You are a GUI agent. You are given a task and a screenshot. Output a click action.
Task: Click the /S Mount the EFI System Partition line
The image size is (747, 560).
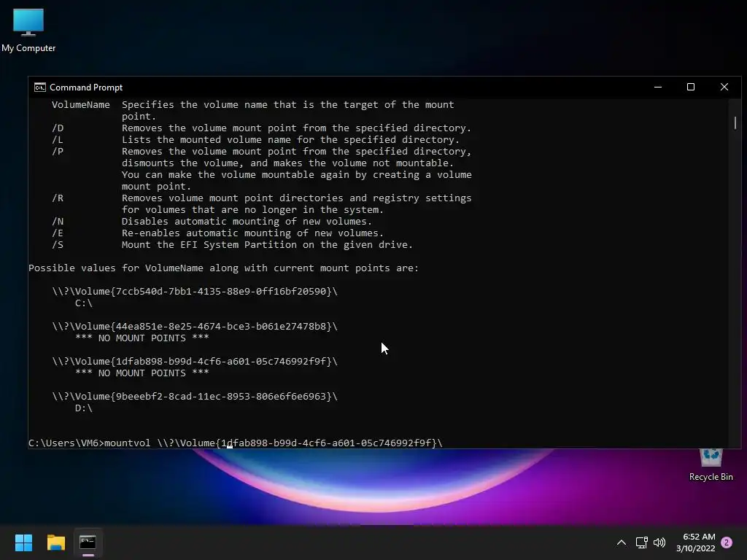232,245
